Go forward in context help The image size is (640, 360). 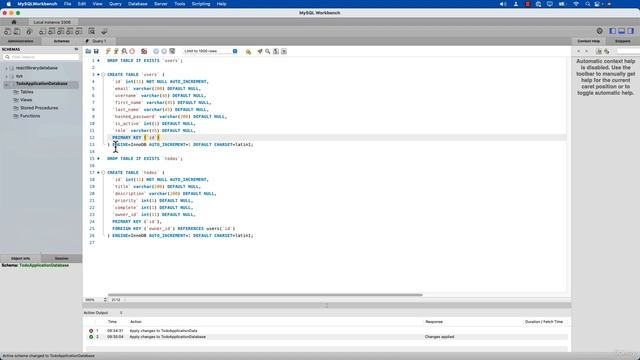coord(587,51)
